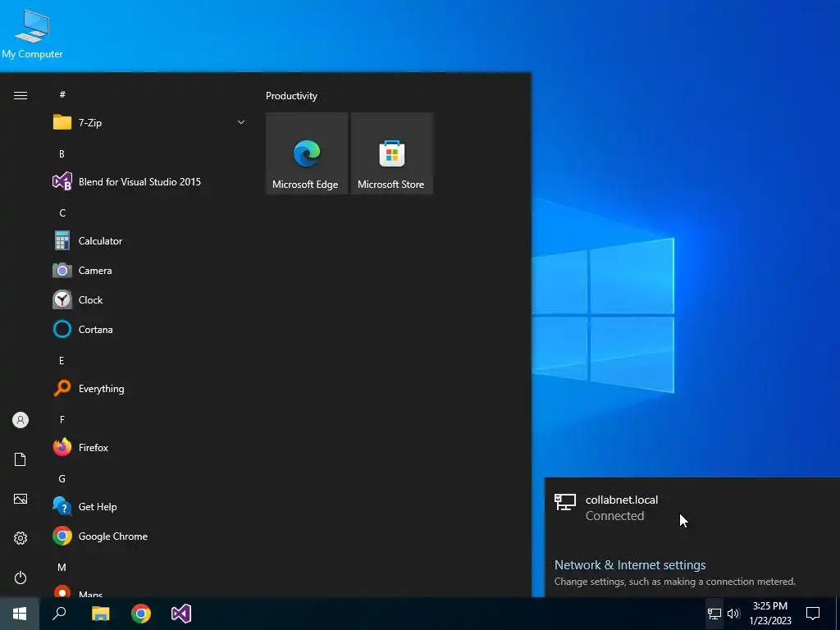Click the E letter header in app list
The image size is (840, 630).
click(x=62, y=361)
